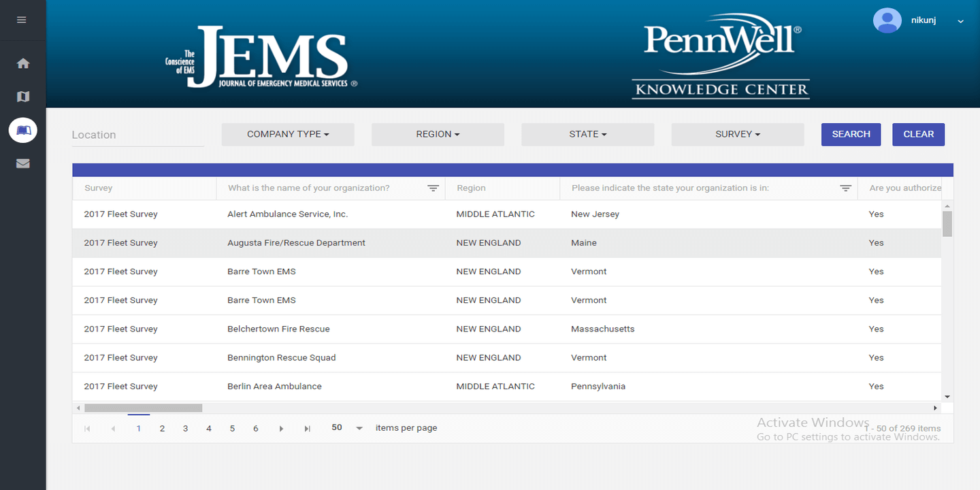Select page 3 in pager
The height and width of the screenshot is (490, 980).
[185, 429]
